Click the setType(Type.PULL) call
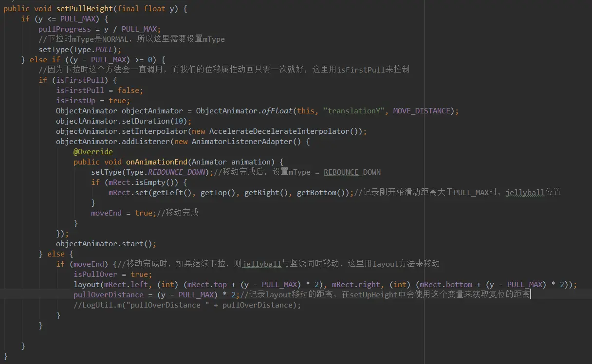The height and width of the screenshot is (364, 592). [80, 50]
